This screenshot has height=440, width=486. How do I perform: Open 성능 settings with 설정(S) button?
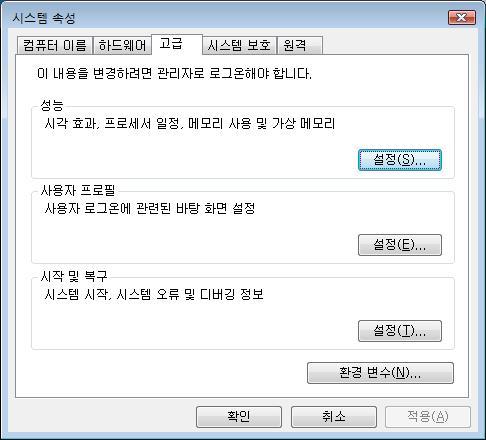[400, 160]
